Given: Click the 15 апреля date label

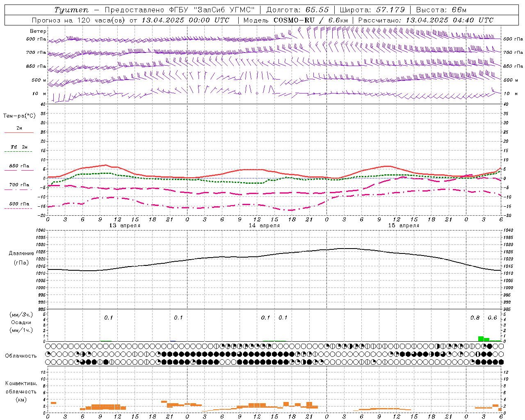Looking at the screenshot, I should (x=404, y=226).
